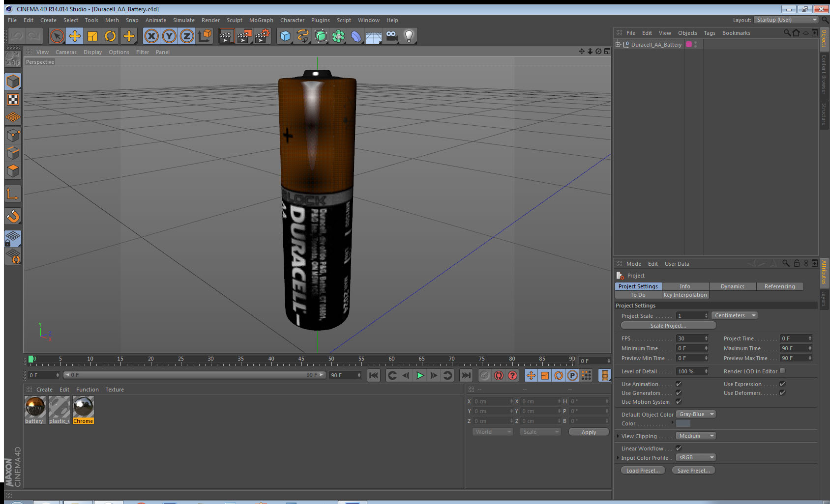Switch to Polygons mode

[x=13, y=171]
